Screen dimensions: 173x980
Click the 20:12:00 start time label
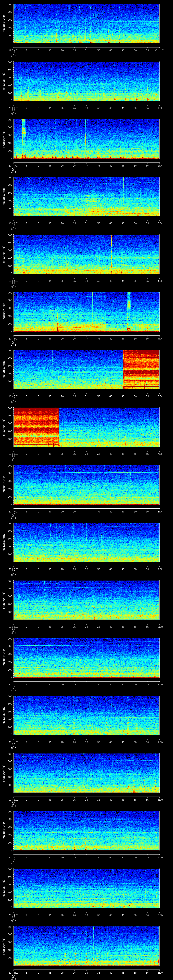pos(13,799)
